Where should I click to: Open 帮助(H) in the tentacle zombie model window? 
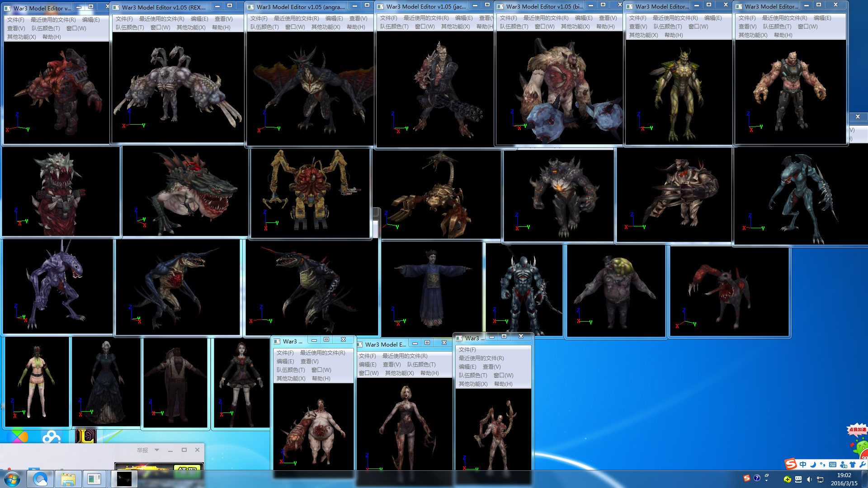coord(503,384)
